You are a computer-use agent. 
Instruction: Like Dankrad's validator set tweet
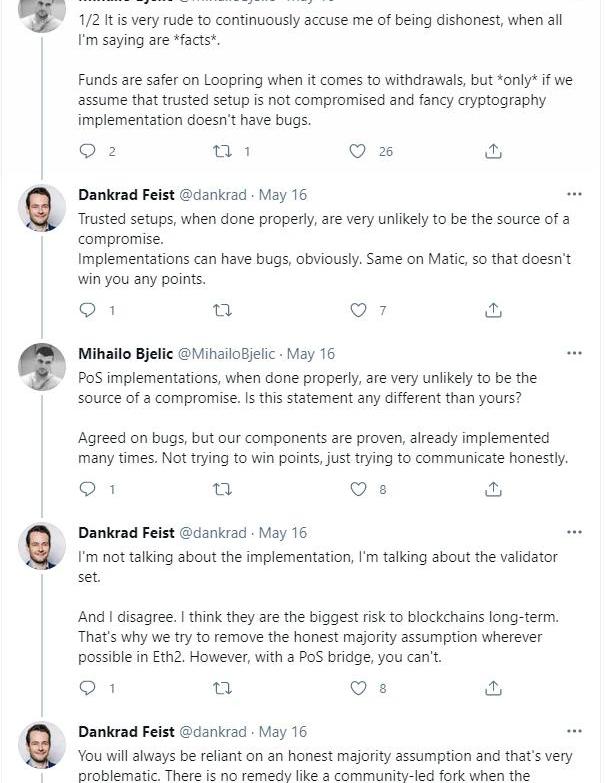click(358, 688)
